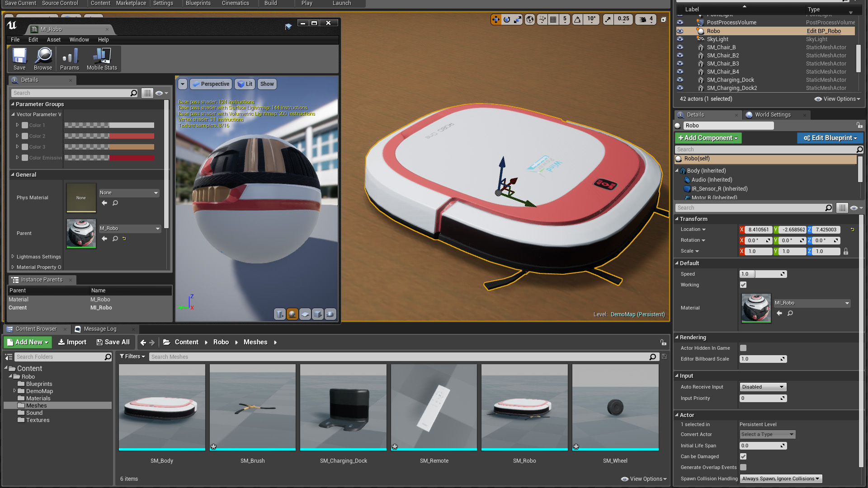Viewport: 868px width, 488px height.
Task: Enable Generate Overlap Events
Action: click(x=743, y=467)
